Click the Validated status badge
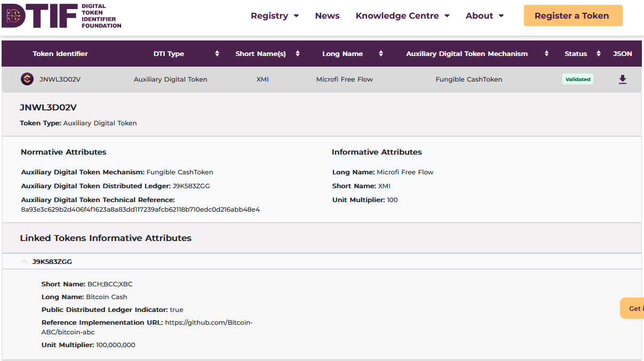 pyautogui.click(x=578, y=79)
